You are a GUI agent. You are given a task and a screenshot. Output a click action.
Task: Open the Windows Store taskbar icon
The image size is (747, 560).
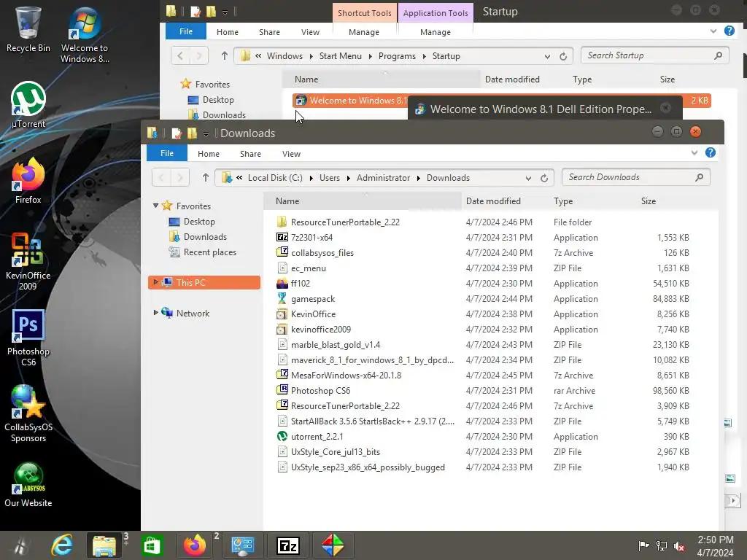(x=152, y=545)
